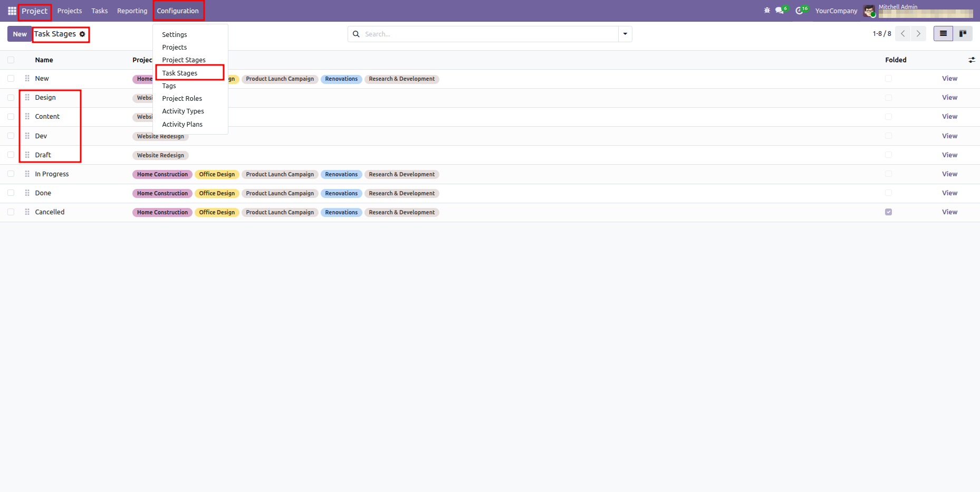Click Home Construction tag in Cancelled row
The image size is (980, 492).
tap(162, 213)
